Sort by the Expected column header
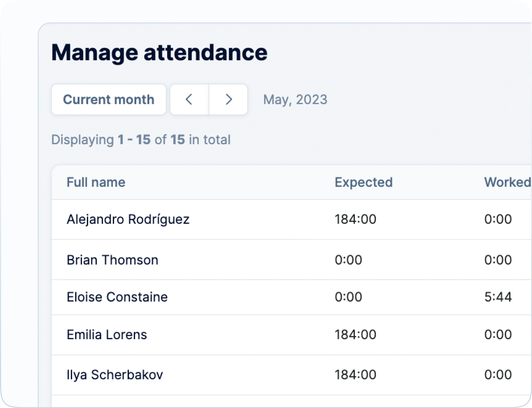The height and width of the screenshot is (408, 532). pos(363,182)
